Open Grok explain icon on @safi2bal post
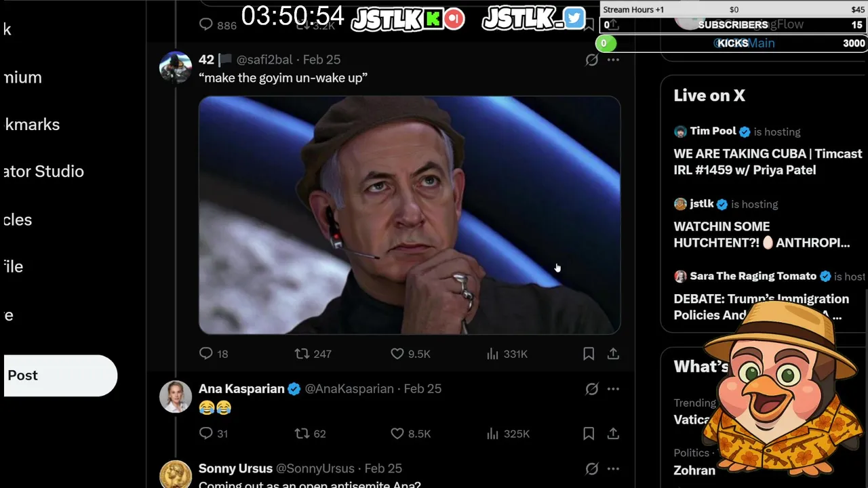This screenshot has width=868, height=488. 592,60
